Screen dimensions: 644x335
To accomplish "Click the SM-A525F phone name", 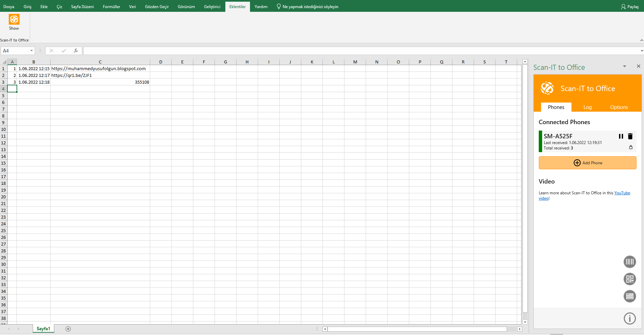I will click(x=558, y=136).
